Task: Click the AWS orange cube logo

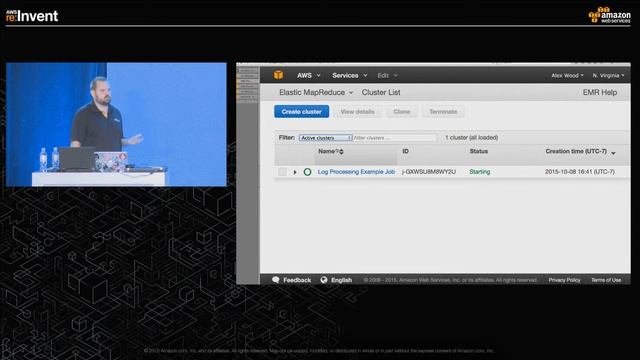Action: pyautogui.click(x=278, y=75)
